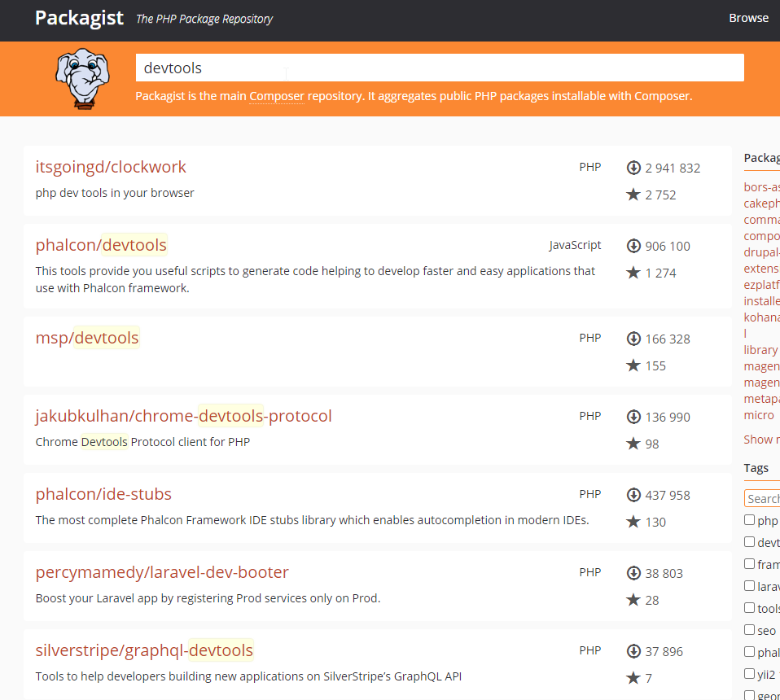Select the 'bors-' package type filter
Viewport: 780px width, 700px height.
pyautogui.click(x=761, y=187)
